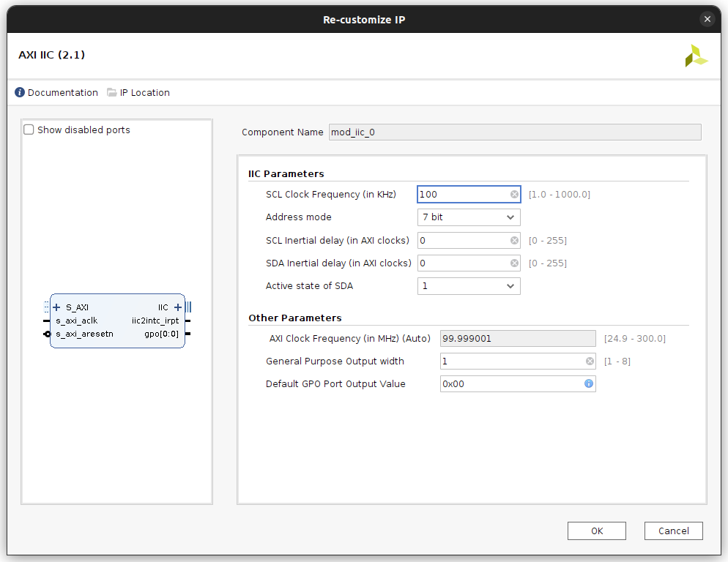Open the Address mode dropdown
The width and height of the screenshot is (728, 562).
469,217
